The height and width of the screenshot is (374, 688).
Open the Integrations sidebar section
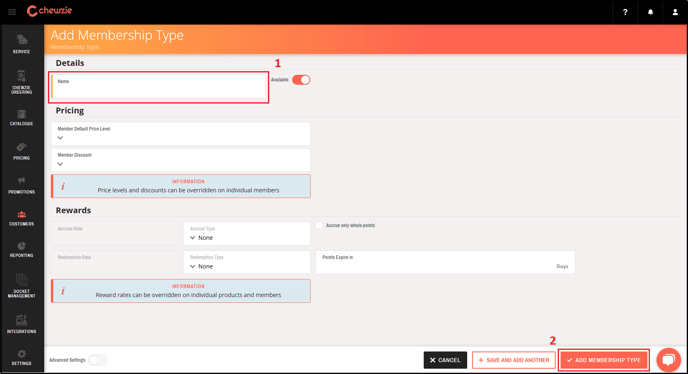[x=22, y=324]
